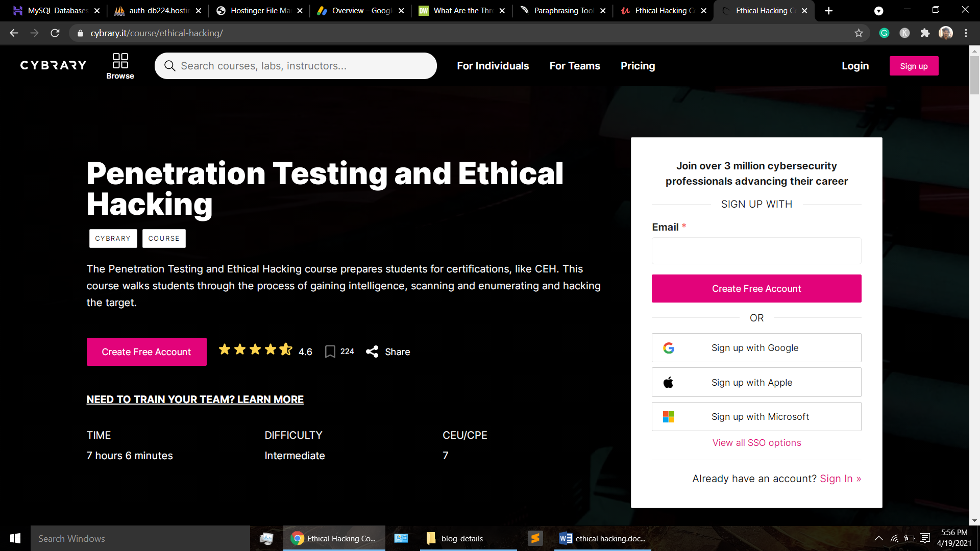
Task: Click the search magnifier icon
Action: coord(169,66)
